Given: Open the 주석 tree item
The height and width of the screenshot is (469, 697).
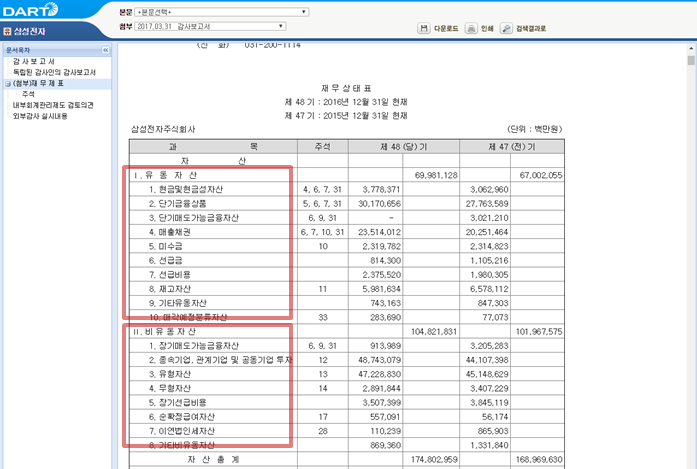Looking at the screenshot, I should 28,94.
